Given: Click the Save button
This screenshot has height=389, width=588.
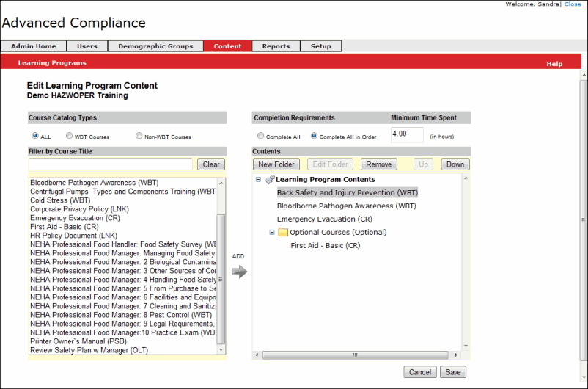Looking at the screenshot, I should 453,372.
